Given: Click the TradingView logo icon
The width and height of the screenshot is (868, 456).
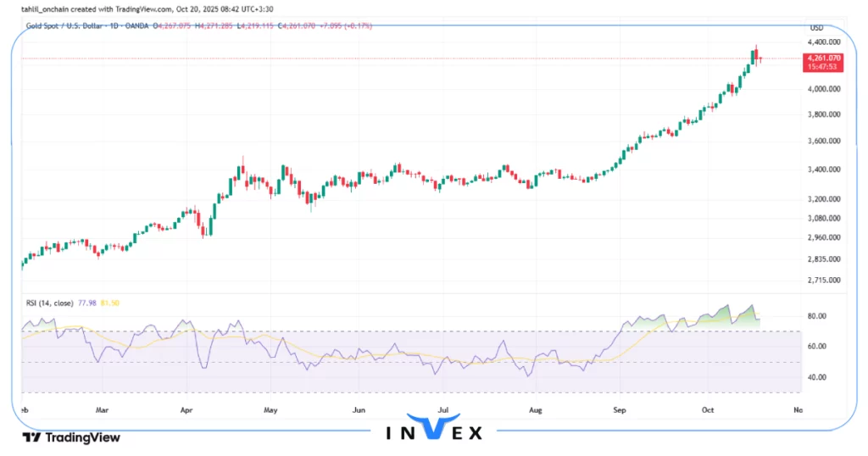Looking at the screenshot, I should [x=31, y=437].
